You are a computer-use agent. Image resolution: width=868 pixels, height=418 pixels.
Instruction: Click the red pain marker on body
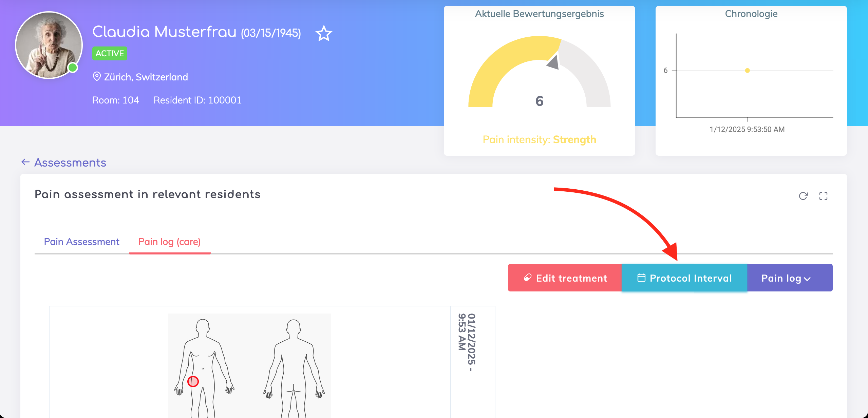pyautogui.click(x=193, y=381)
